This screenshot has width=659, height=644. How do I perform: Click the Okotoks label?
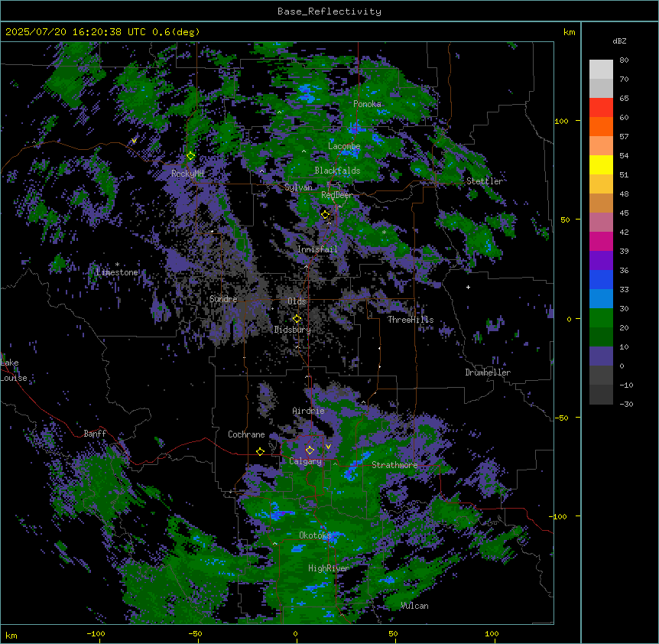pos(315,535)
